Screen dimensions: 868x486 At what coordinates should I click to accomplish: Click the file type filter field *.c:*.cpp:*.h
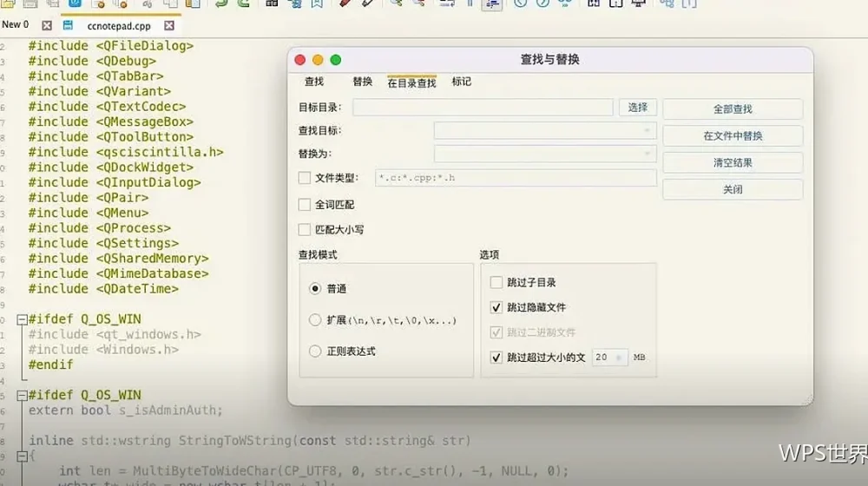[516, 178]
